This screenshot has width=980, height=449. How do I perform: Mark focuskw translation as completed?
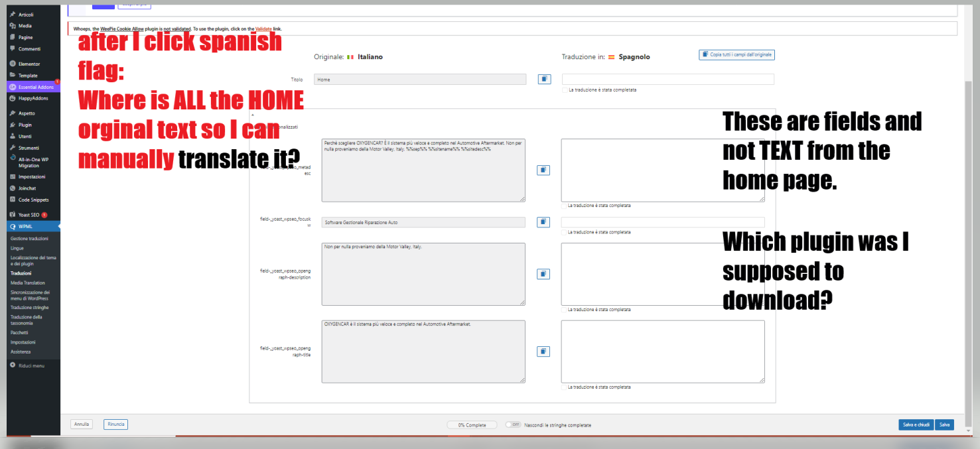pos(564,232)
